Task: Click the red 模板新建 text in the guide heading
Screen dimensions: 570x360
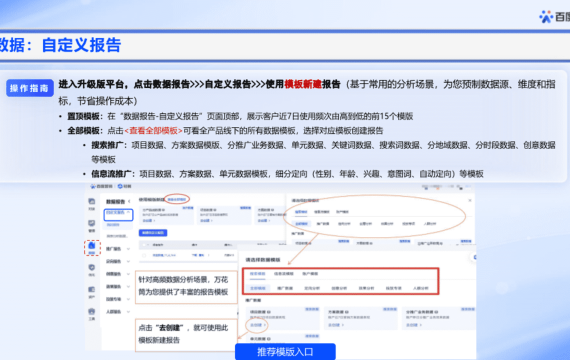Action: point(303,84)
